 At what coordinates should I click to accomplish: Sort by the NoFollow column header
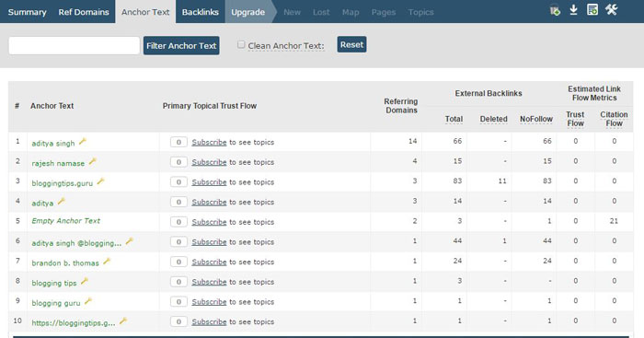tap(536, 119)
